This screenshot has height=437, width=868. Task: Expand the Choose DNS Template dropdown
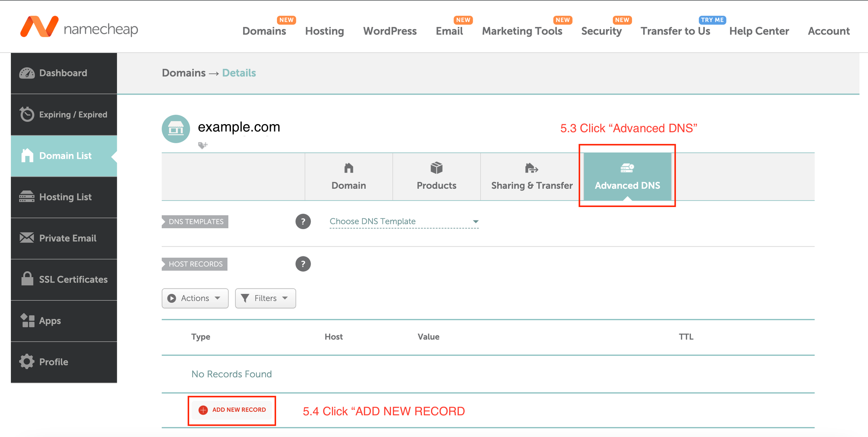(404, 222)
